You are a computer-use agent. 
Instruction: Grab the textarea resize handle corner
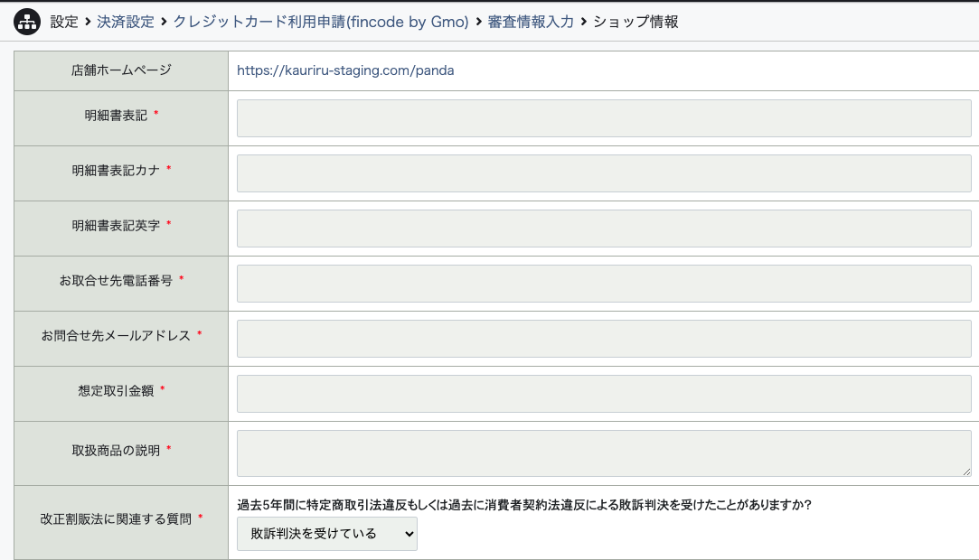coord(966,471)
